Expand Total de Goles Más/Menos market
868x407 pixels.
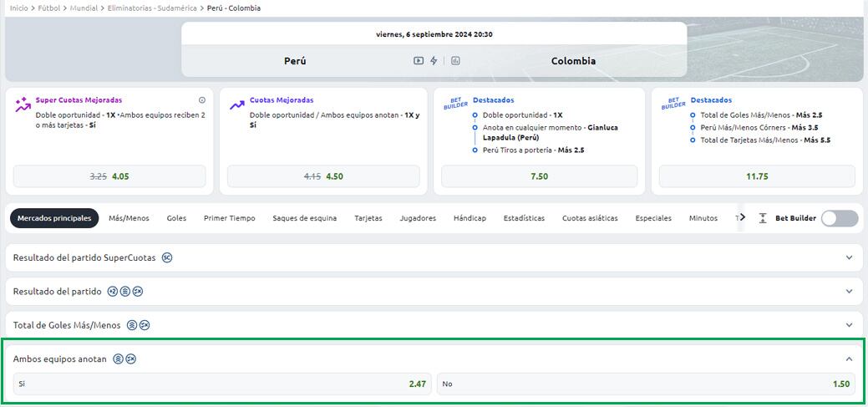point(849,325)
